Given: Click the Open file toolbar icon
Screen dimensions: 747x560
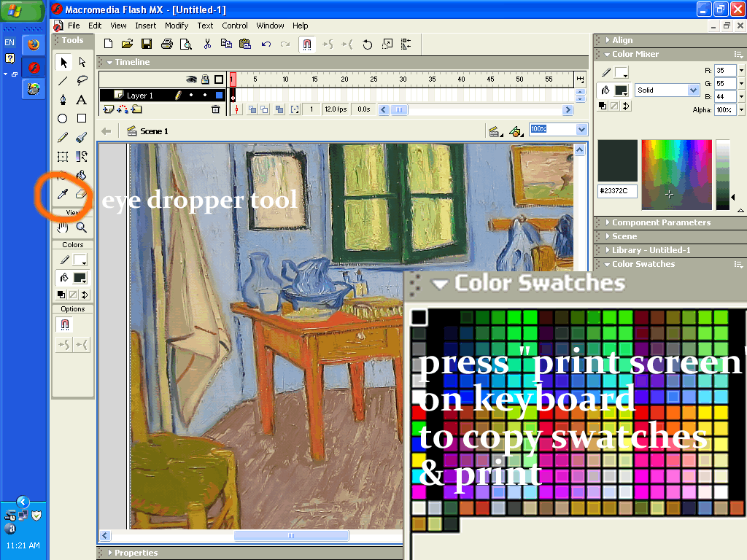Looking at the screenshot, I should [127, 44].
